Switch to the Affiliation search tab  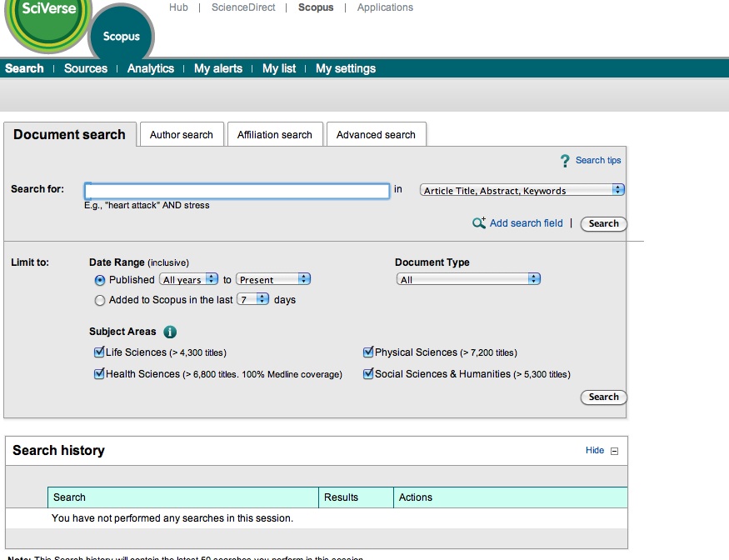coord(275,134)
